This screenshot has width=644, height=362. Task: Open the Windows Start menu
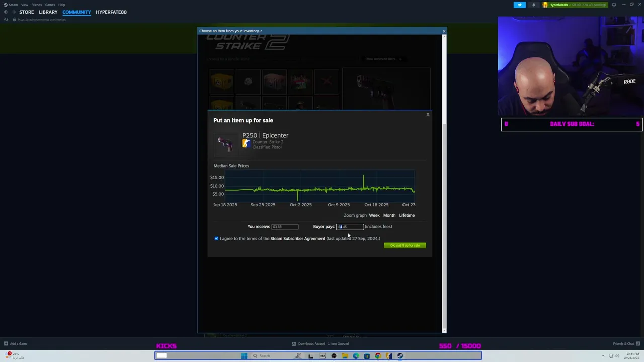(x=244, y=356)
